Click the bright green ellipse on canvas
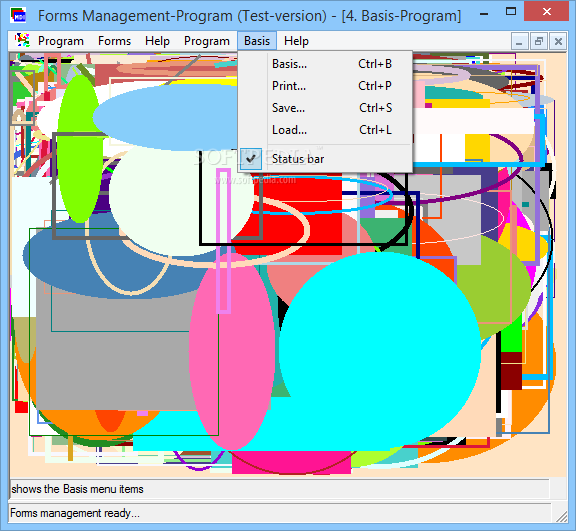Screen dimensions: 576x531 [x=80, y=149]
